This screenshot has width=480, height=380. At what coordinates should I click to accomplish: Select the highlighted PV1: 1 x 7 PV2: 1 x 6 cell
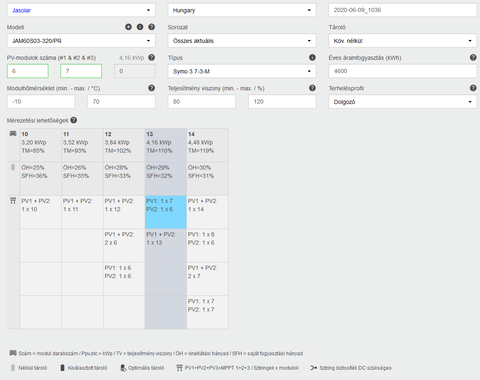(166, 212)
